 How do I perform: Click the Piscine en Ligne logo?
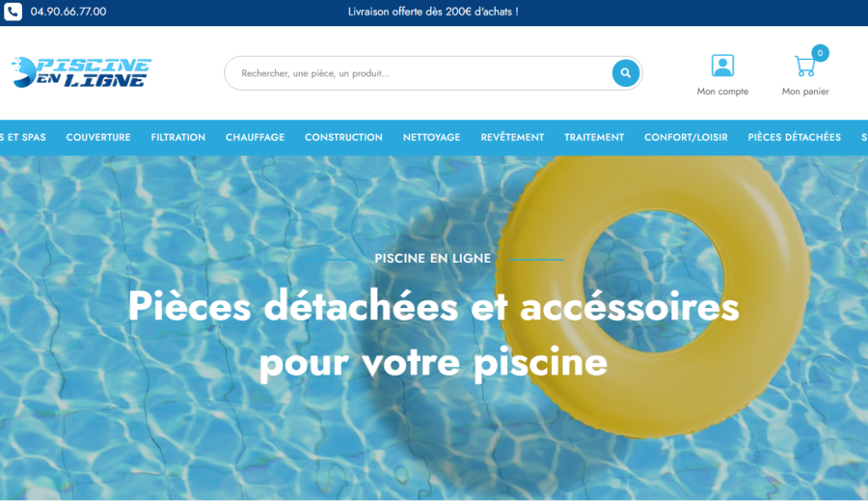(x=81, y=72)
